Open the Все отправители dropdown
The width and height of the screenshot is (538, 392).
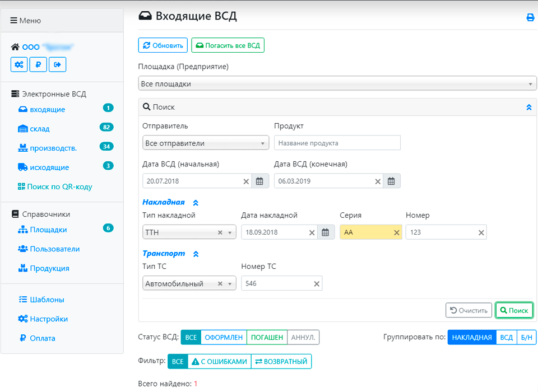[206, 143]
